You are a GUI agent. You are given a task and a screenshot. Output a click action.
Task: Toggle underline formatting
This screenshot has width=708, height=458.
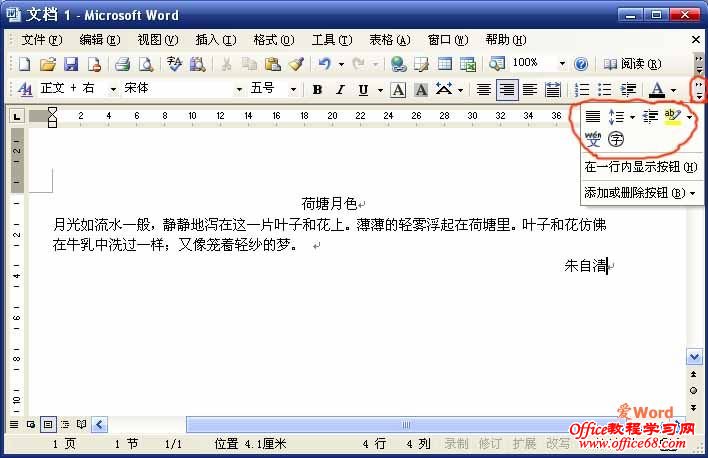pos(363,90)
